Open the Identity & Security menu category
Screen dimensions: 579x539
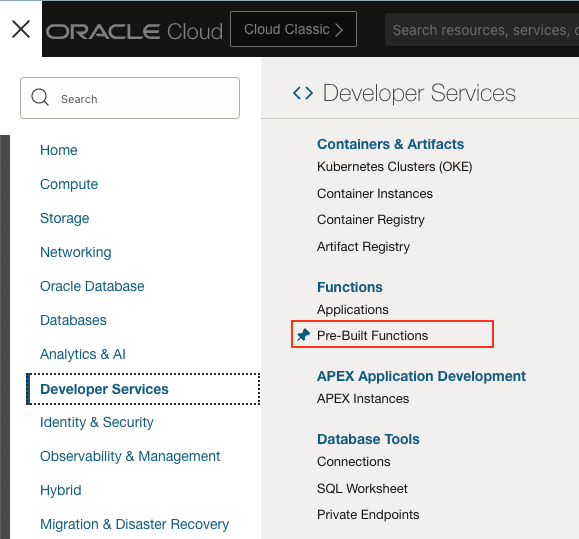point(97,422)
